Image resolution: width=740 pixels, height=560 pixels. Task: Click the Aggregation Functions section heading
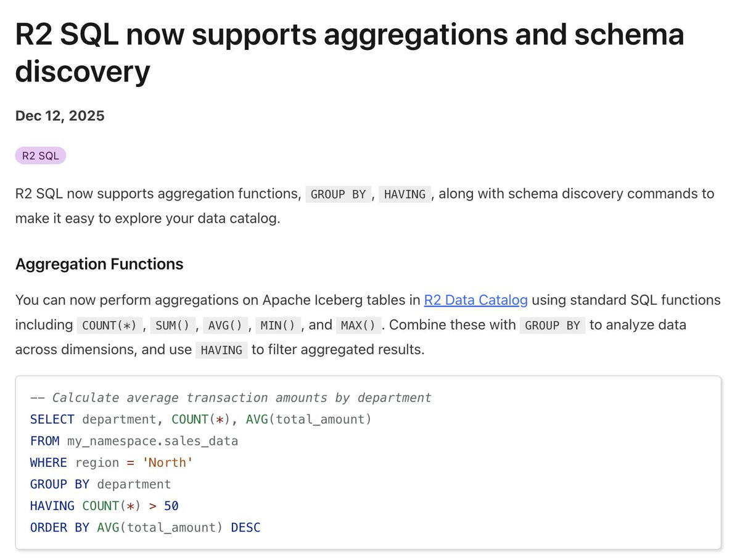click(99, 264)
